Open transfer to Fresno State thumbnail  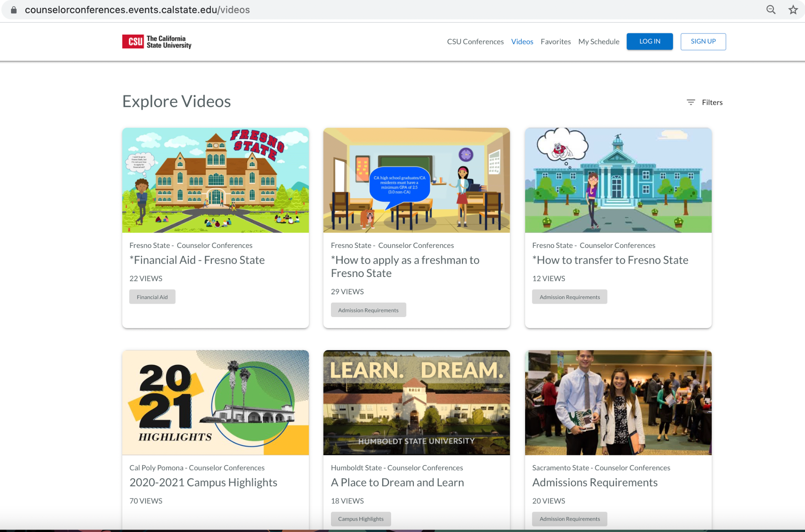point(618,180)
